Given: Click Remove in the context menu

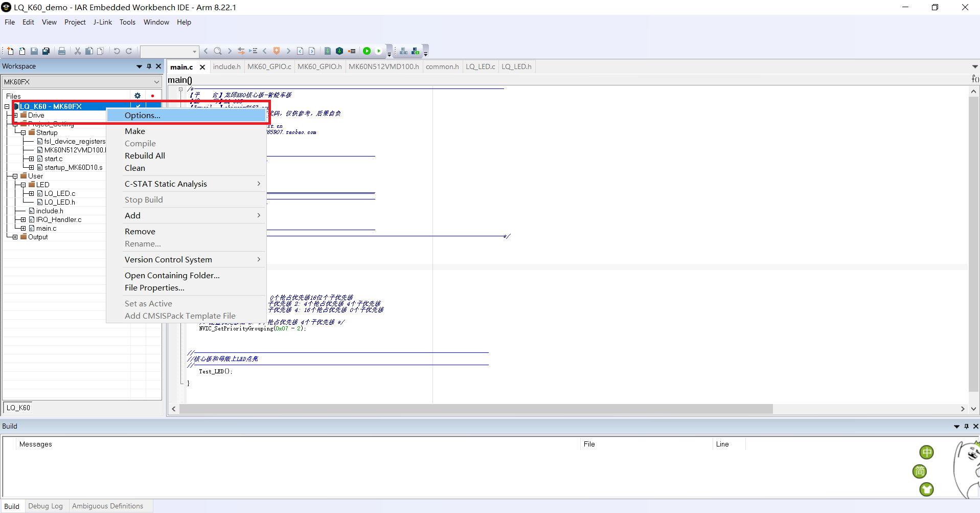Looking at the screenshot, I should (x=187, y=231).
